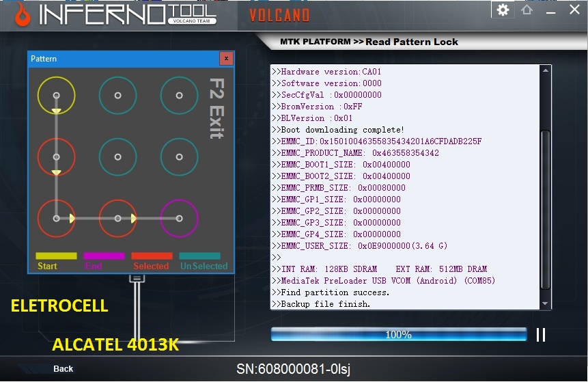Screen dimensions: 588x382
Task: Click the purple end pattern node
Action: pos(179,219)
